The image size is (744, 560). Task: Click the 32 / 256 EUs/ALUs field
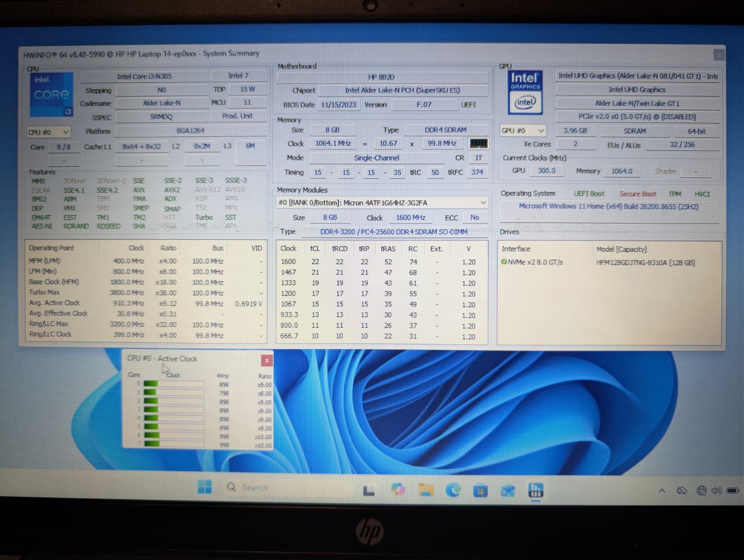tap(682, 145)
